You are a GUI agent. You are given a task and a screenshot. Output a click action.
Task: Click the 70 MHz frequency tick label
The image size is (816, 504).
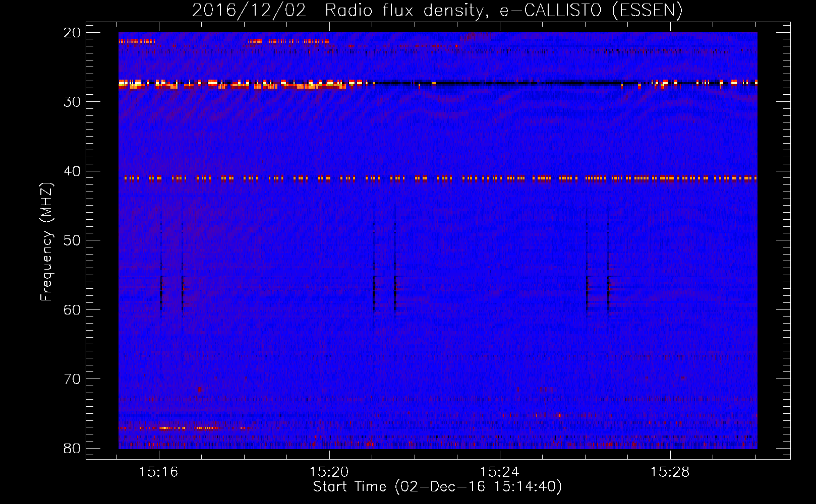(x=72, y=379)
